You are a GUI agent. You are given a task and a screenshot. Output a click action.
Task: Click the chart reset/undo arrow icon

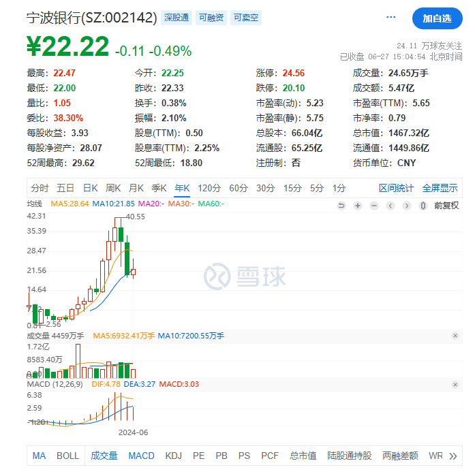click(341, 206)
